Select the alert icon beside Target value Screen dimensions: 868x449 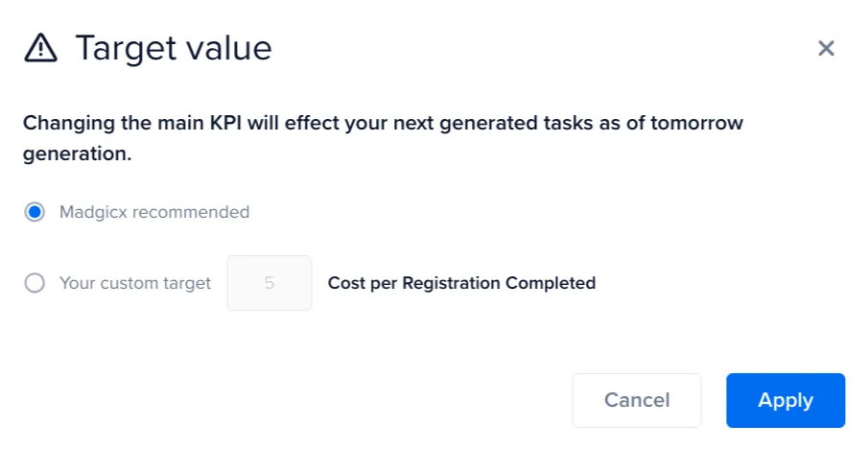[x=40, y=48]
